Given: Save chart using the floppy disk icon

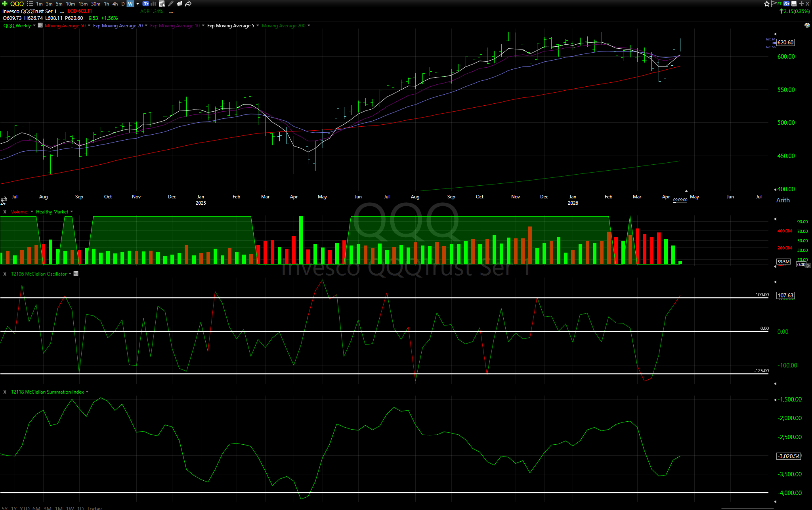Looking at the screenshot, I should tap(794, 4).
